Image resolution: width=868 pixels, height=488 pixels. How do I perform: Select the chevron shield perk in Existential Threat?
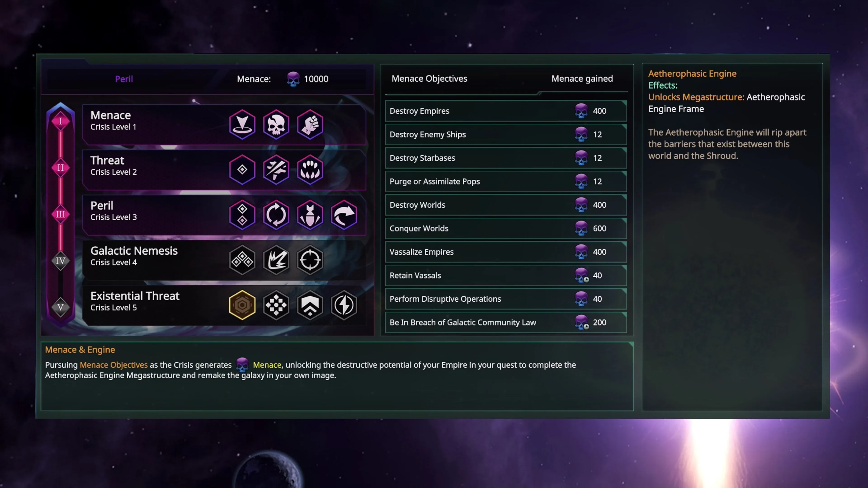(310, 305)
